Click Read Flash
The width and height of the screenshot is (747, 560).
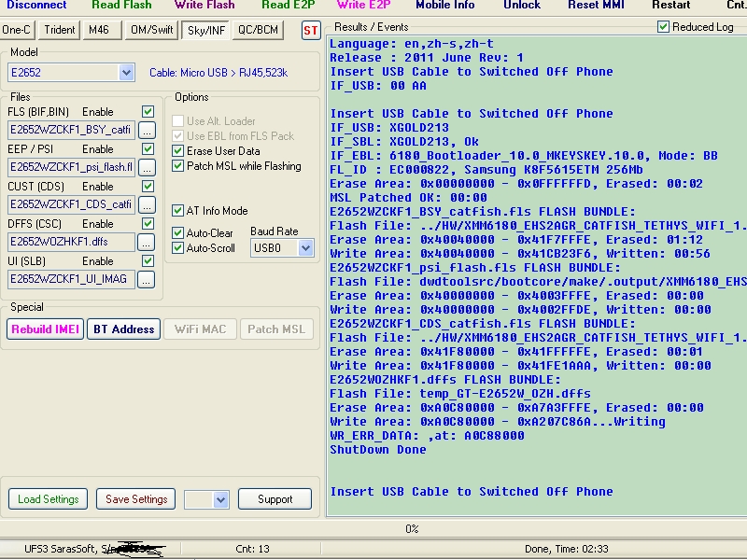pyautogui.click(x=121, y=6)
